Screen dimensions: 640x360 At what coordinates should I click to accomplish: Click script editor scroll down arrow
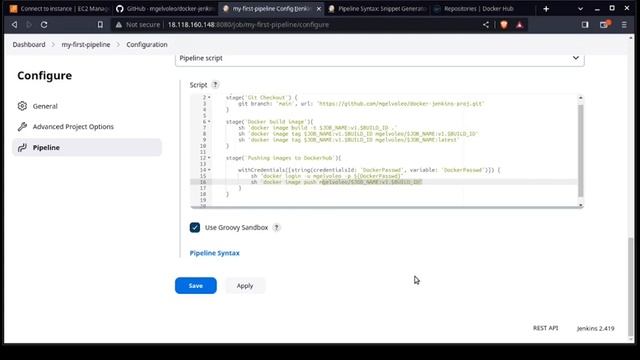580,205
